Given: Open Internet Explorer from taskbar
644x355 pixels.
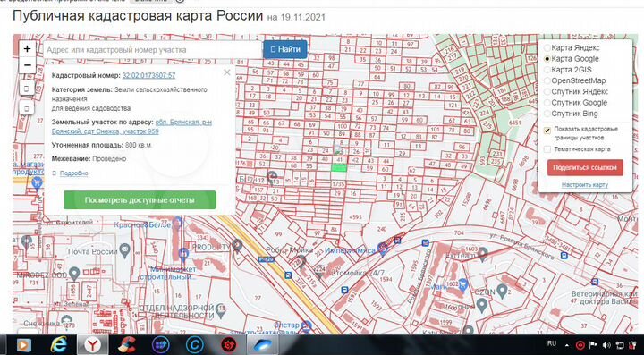Looking at the screenshot, I should (58, 345).
